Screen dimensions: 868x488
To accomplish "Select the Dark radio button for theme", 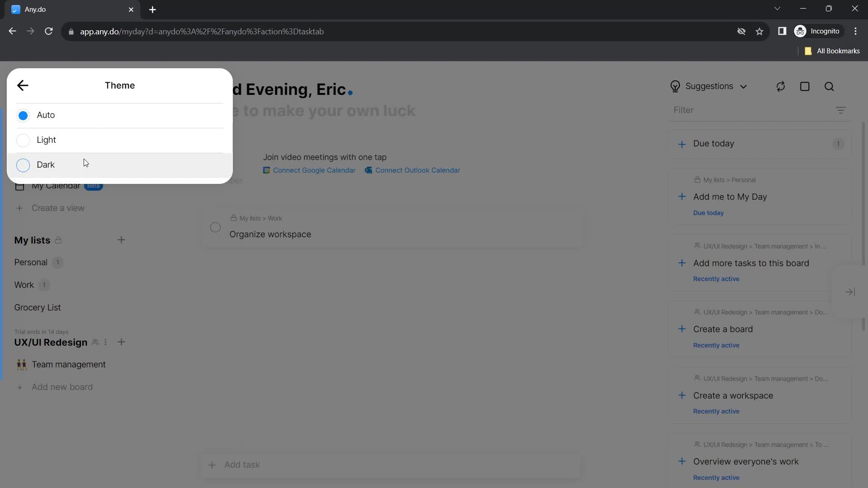I will pos(22,165).
